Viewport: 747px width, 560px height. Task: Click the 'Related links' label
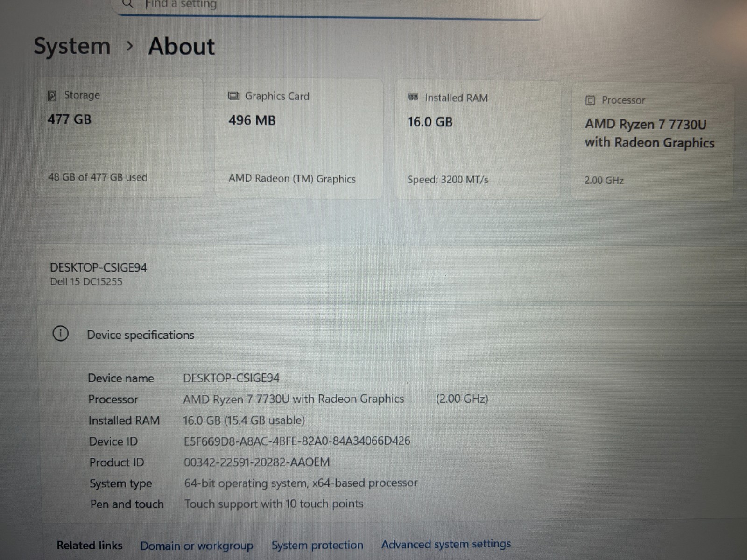90,546
